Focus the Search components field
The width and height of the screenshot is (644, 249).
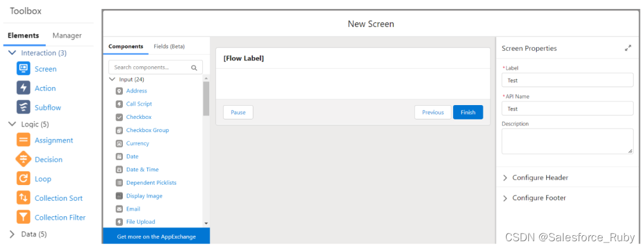click(x=155, y=67)
